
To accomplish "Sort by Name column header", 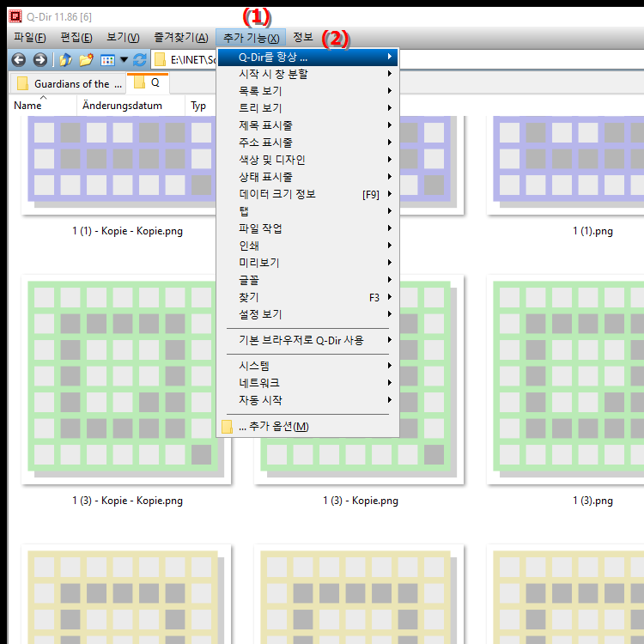I will (43, 106).
